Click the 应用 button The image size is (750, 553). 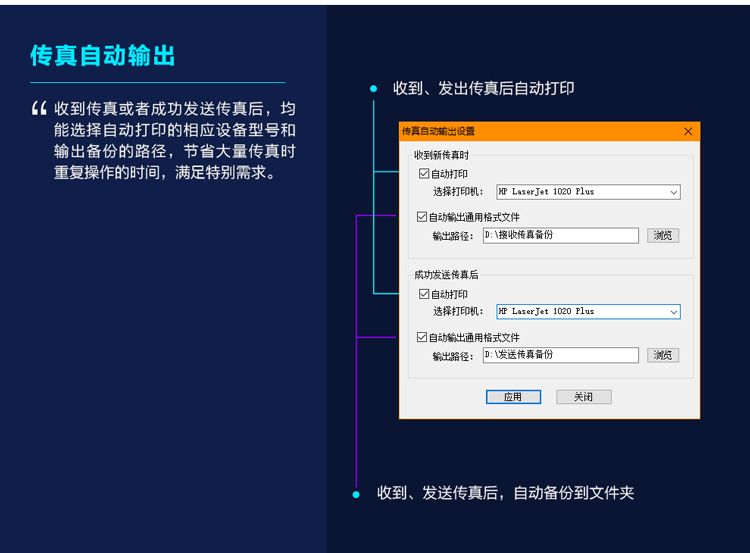(513, 397)
